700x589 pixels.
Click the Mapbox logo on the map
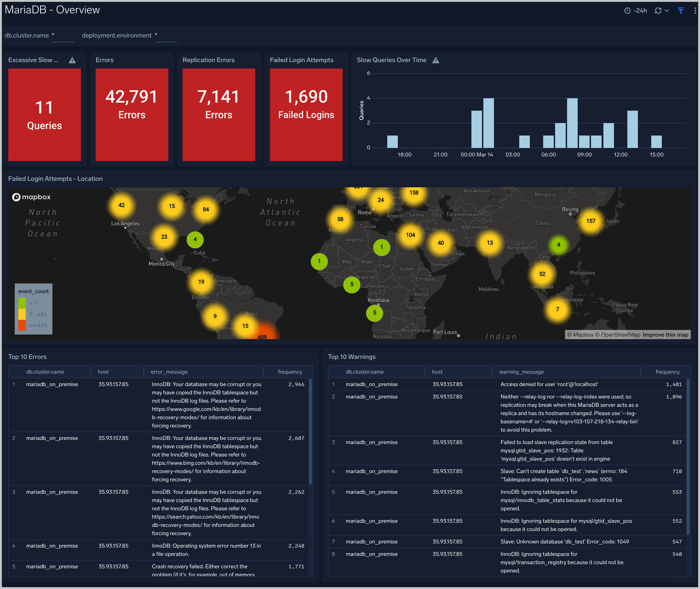31,197
